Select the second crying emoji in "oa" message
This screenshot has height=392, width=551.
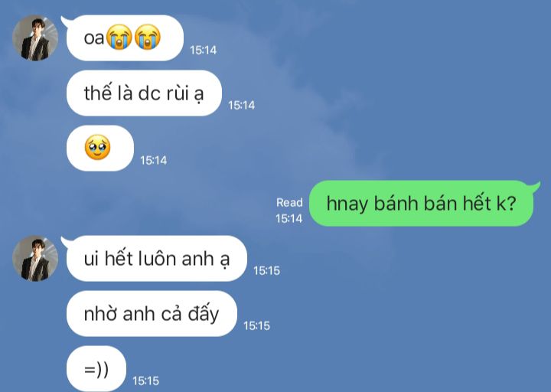(x=148, y=37)
